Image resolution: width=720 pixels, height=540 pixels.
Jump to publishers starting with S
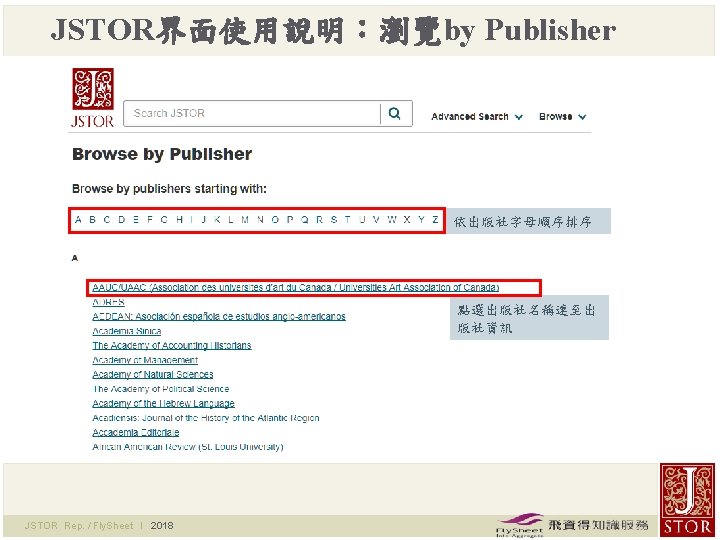[x=334, y=220]
